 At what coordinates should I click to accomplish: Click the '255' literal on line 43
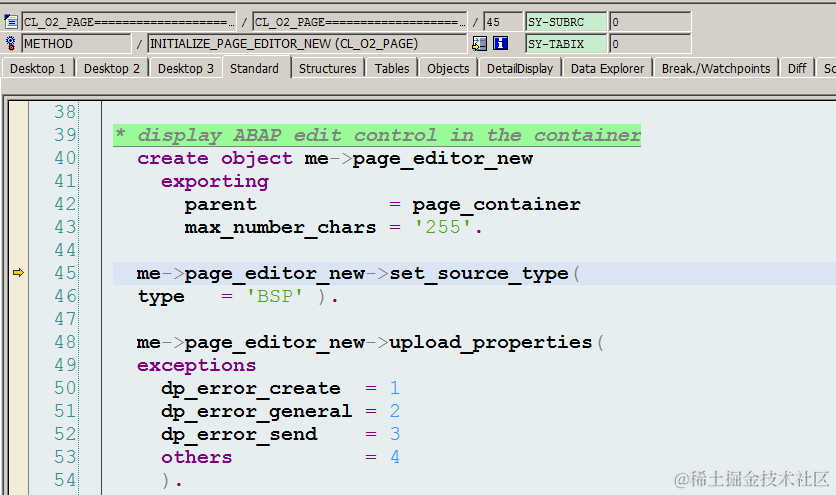coord(443,227)
